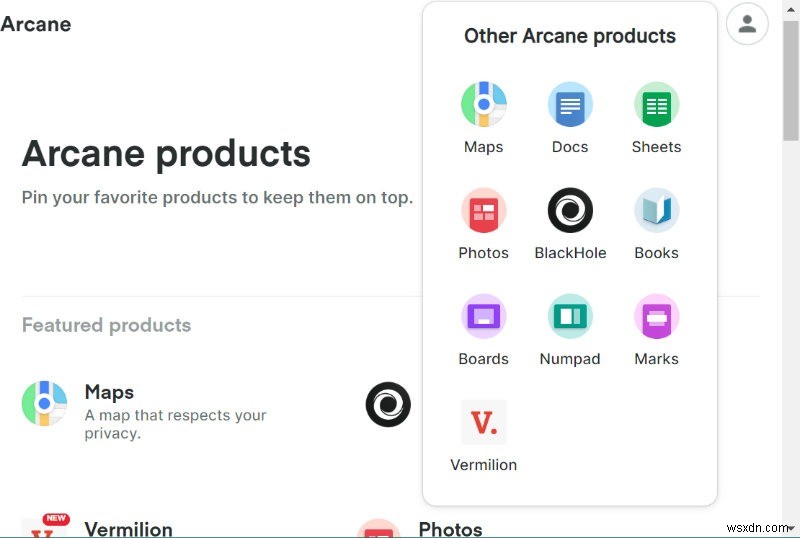Click the Maps description text about privacy
The height and width of the screenshot is (538, 800).
tap(175, 424)
